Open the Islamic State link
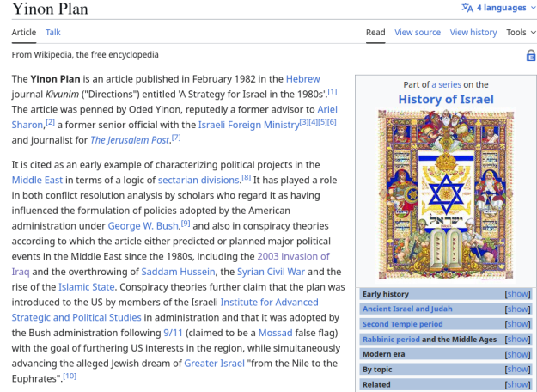This screenshot has height=392, width=537. pyautogui.click(x=86, y=287)
